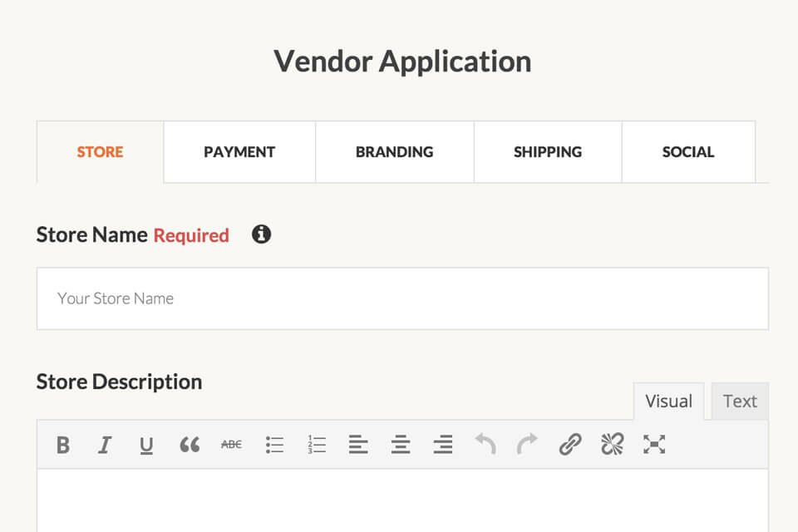
Task: Align text to the right
Action: coord(443,445)
